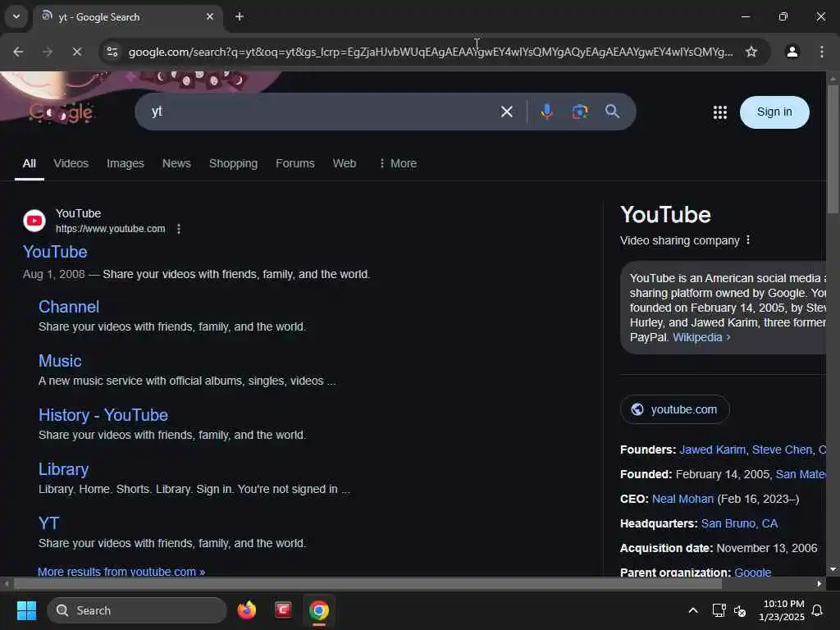Open the YT sitelink

coord(48,523)
